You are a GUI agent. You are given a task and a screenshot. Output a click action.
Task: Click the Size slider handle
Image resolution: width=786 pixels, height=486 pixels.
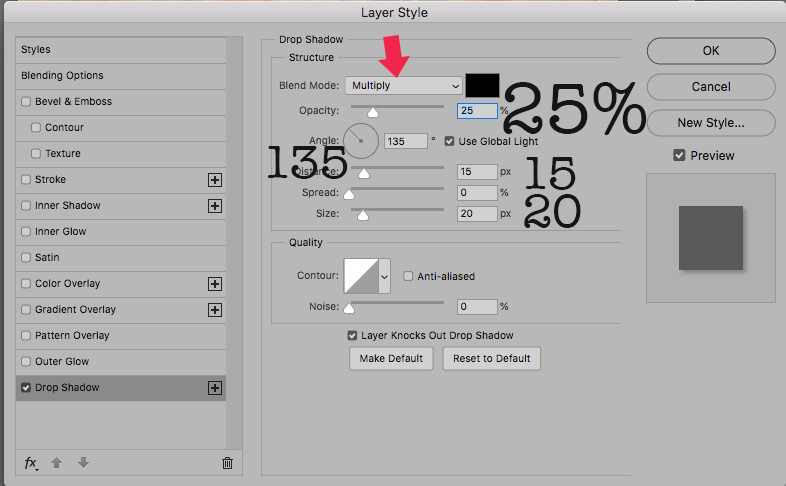[363, 215]
